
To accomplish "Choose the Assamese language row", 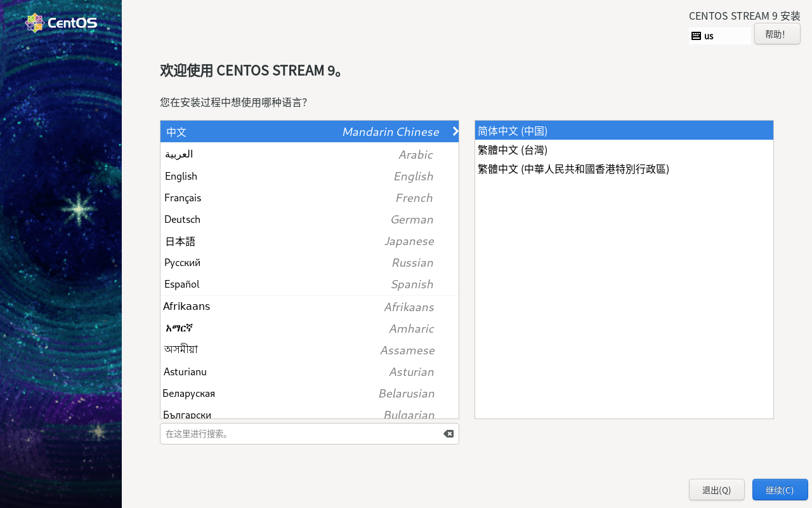I will 310,350.
